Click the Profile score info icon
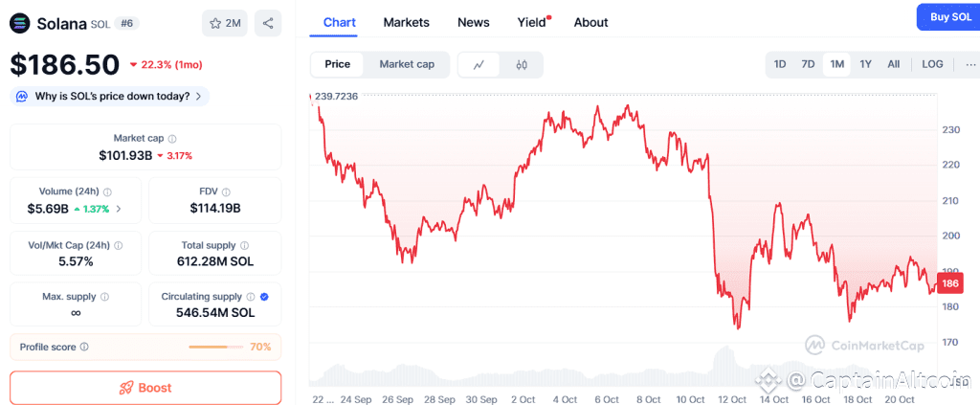980x405 pixels. [x=84, y=347]
